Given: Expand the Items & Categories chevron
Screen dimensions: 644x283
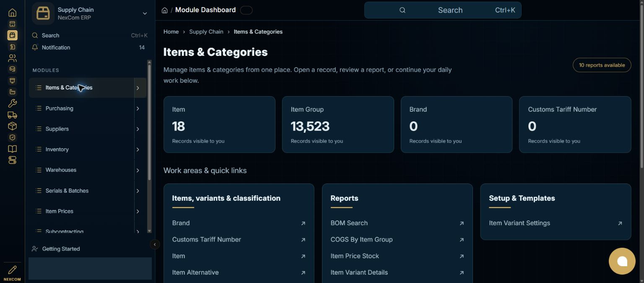Looking at the screenshot, I should pos(138,88).
